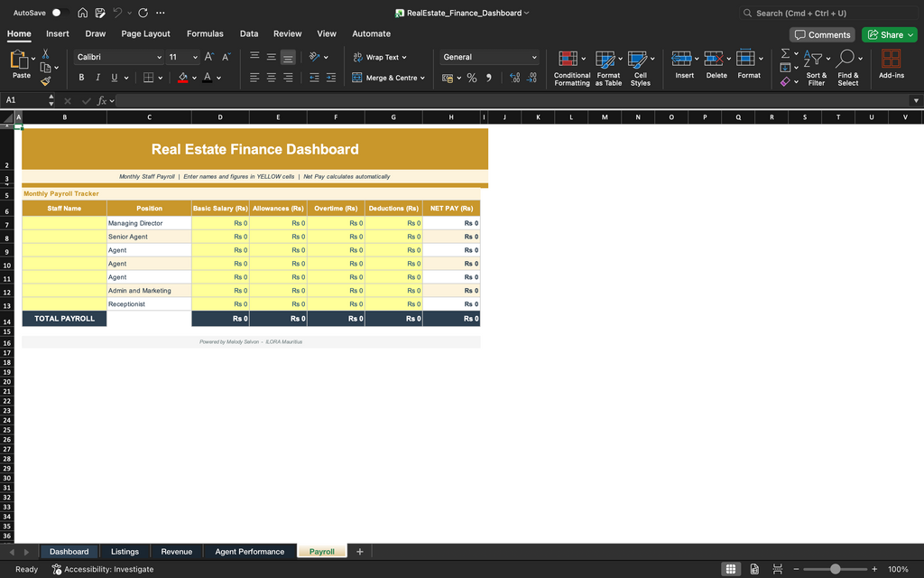Click the AutoSum sigma icon
924x578 pixels.
click(x=785, y=53)
